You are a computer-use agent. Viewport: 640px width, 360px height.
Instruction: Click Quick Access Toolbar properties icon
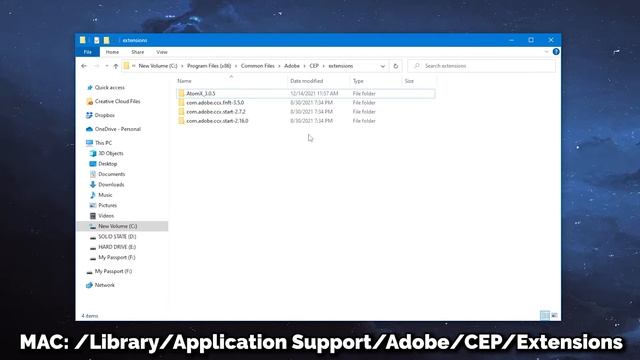(96, 40)
